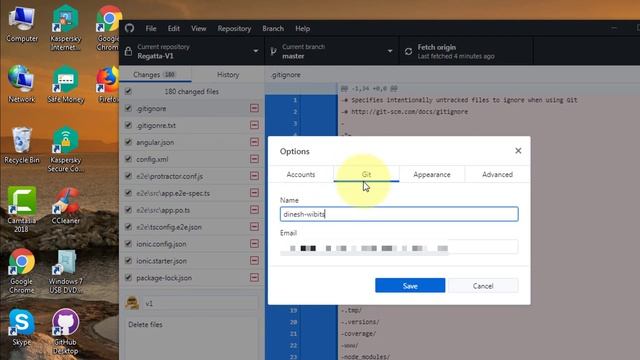Expand the Current repository dropdown arrow
This screenshot has height=360, width=640.
coord(256,51)
